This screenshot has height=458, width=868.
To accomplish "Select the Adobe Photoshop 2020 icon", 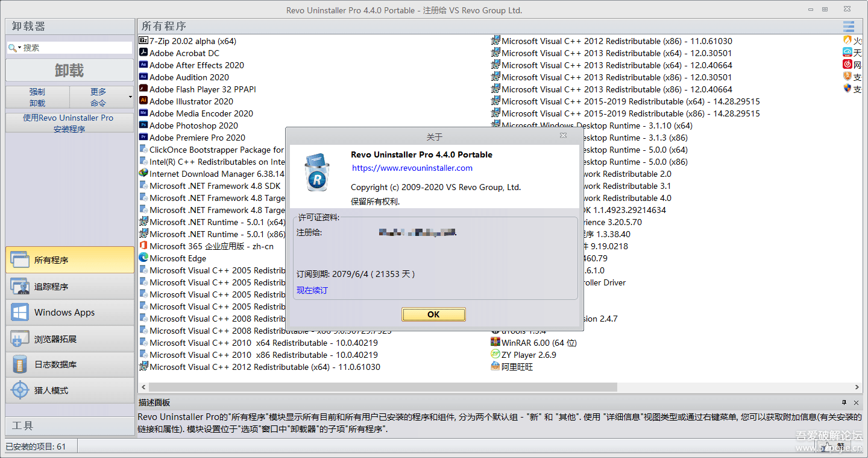I will [143, 126].
